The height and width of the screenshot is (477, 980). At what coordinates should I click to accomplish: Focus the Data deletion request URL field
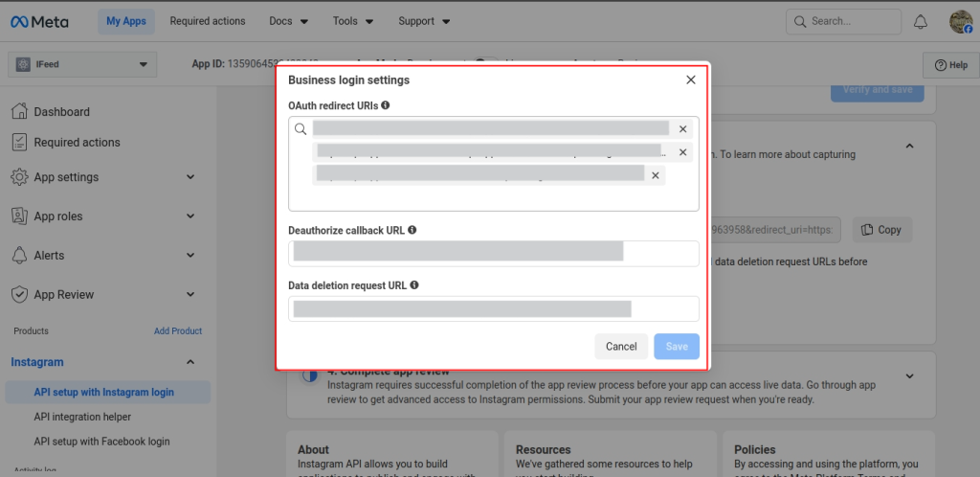coord(494,308)
